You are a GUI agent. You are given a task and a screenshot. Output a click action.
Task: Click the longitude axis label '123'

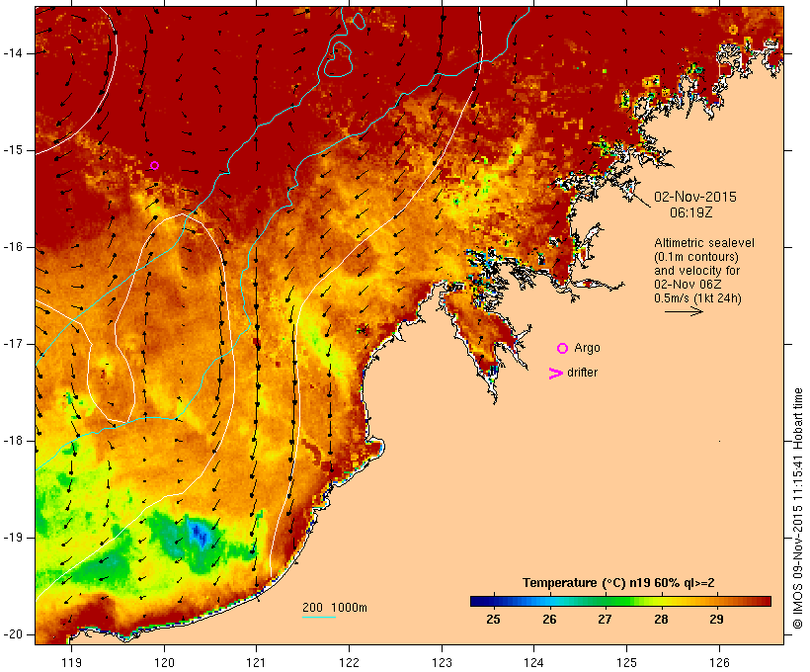pos(442,663)
